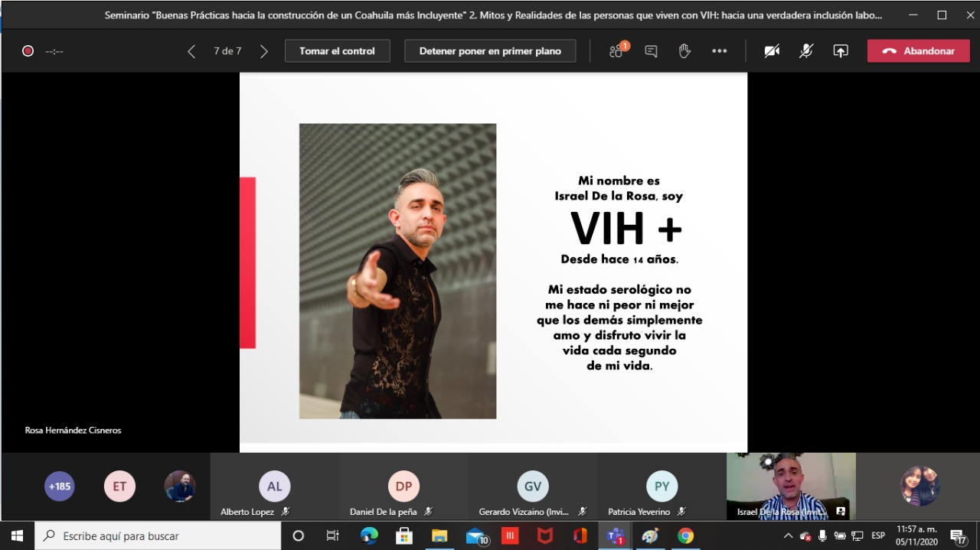Click the Windows search box
This screenshot has height=550, width=980.
[x=157, y=536]
